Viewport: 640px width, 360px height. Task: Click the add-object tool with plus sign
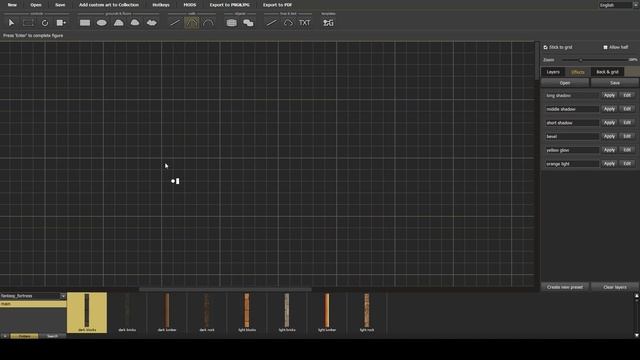(x=61, y=23)
